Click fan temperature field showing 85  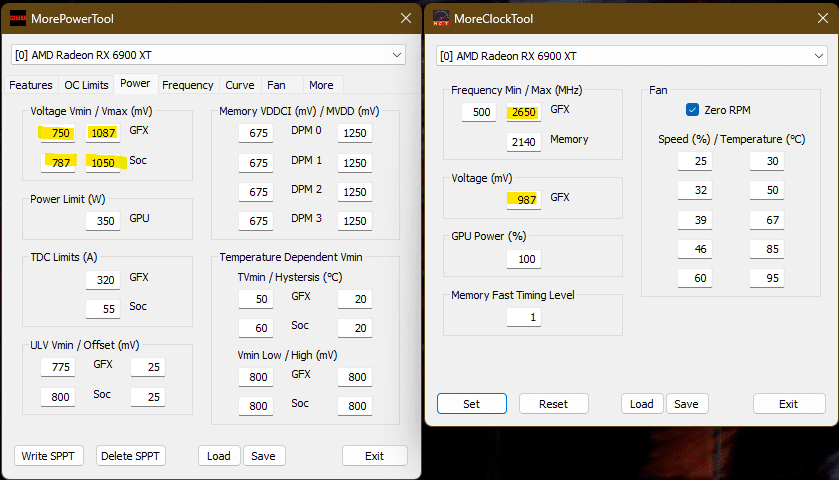coord(767,249)
